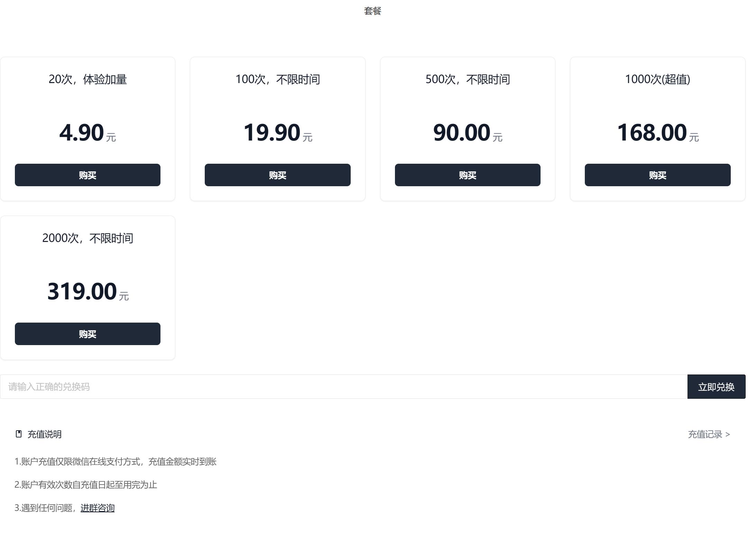Click the 20次，体验加量 card title

click(x=87, y=79)
